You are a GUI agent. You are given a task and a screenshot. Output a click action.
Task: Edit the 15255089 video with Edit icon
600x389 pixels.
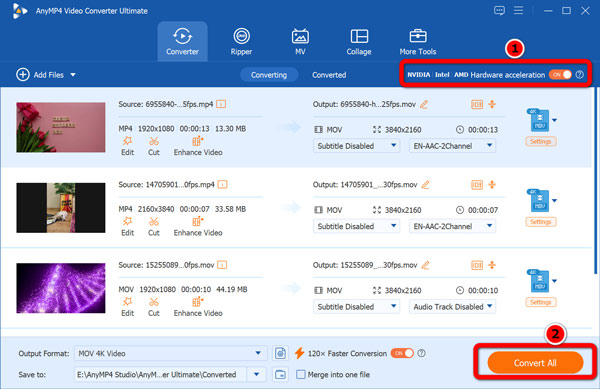click(x=127, y=307)
